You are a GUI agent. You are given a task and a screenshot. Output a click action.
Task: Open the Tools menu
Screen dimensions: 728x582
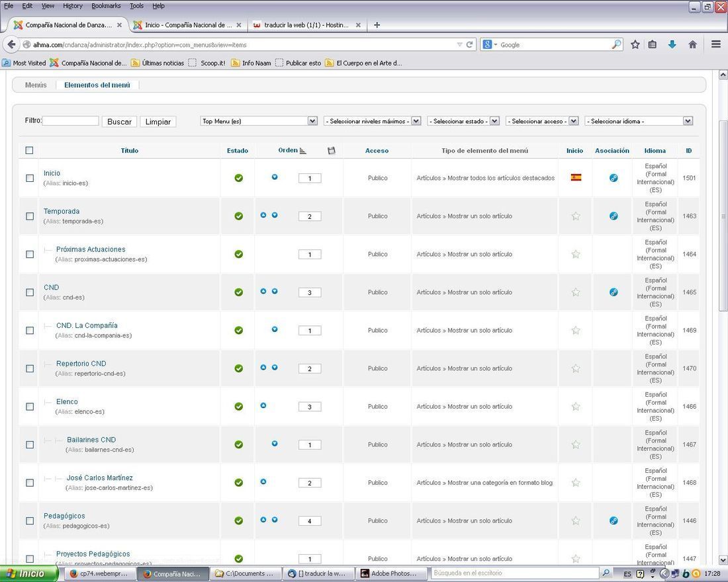coord(136,6)
